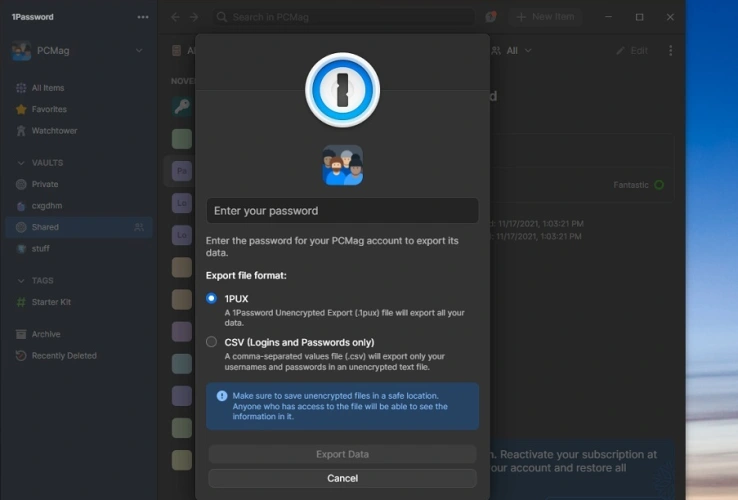Open All Items in sidebar
The height and width of the screenshot is (500, 738).
click(48, 88)
